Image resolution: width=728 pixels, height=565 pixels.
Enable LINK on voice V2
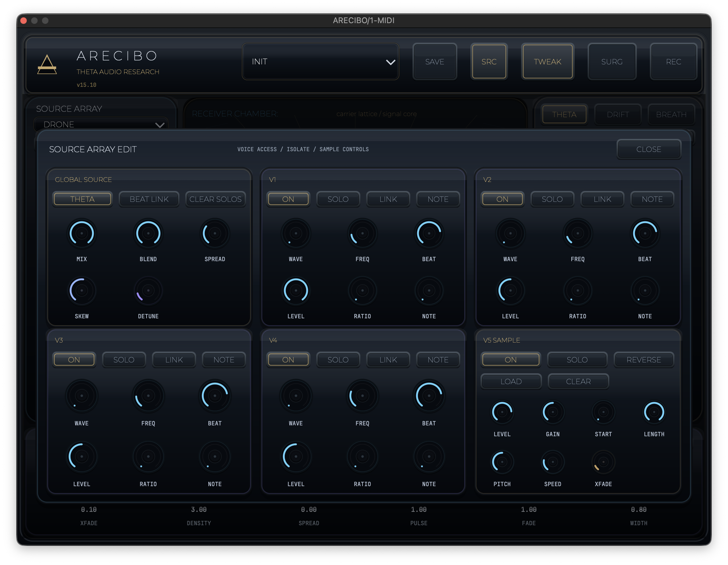click(x=602, y=199)
